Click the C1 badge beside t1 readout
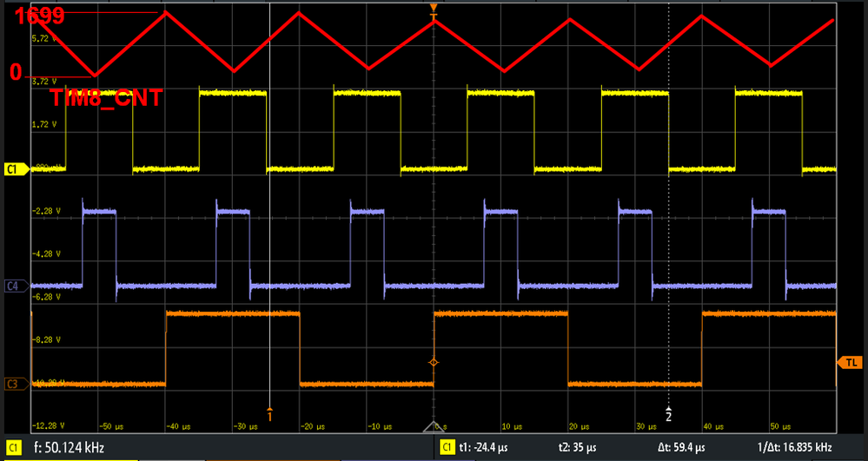Image resolution: width=868 pixels, height=461 pixels. click(x=447, y=447)
